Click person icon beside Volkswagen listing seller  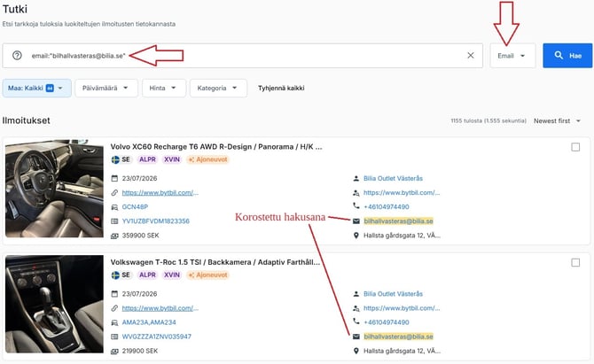(x=356, y=294)
